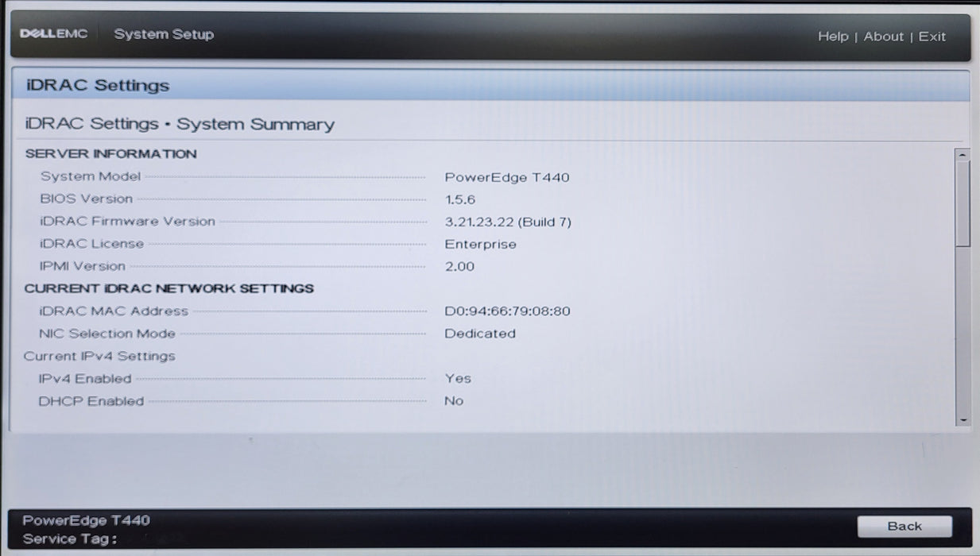Click the Exit link

[932, 37]
